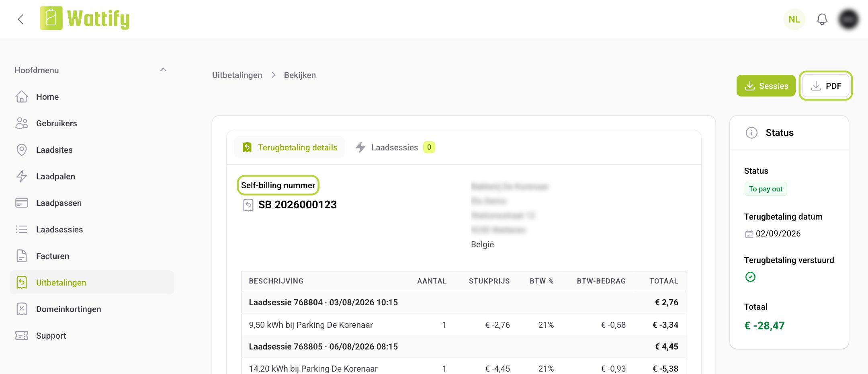Click the 02/09/2026 refund date

click(x=778, y=234)
